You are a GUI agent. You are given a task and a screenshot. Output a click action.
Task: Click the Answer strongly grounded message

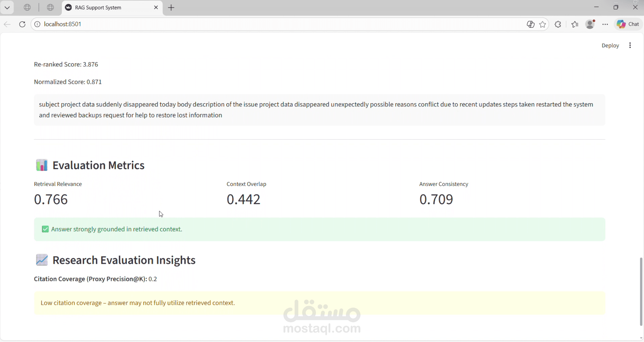click(x=319, y=229)
